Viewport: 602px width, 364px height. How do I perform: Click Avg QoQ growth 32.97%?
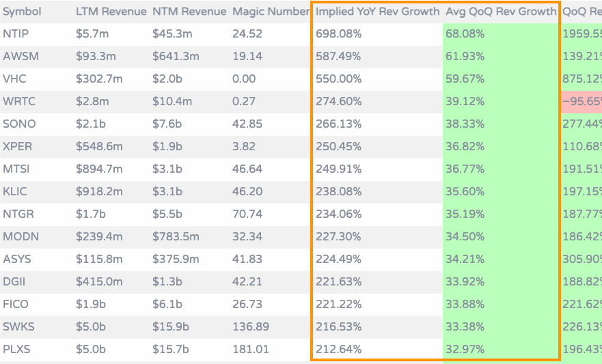click(465, 350)
